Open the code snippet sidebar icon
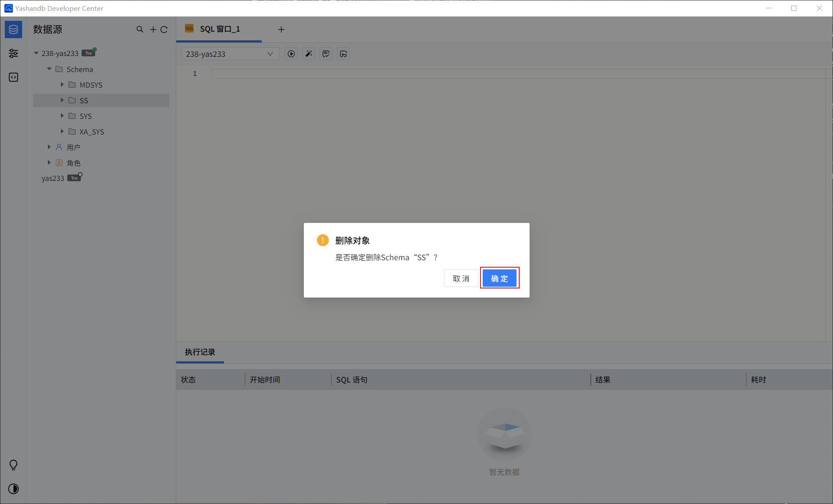Viewport: 833px width, 504px height. [x=13, y=77]
